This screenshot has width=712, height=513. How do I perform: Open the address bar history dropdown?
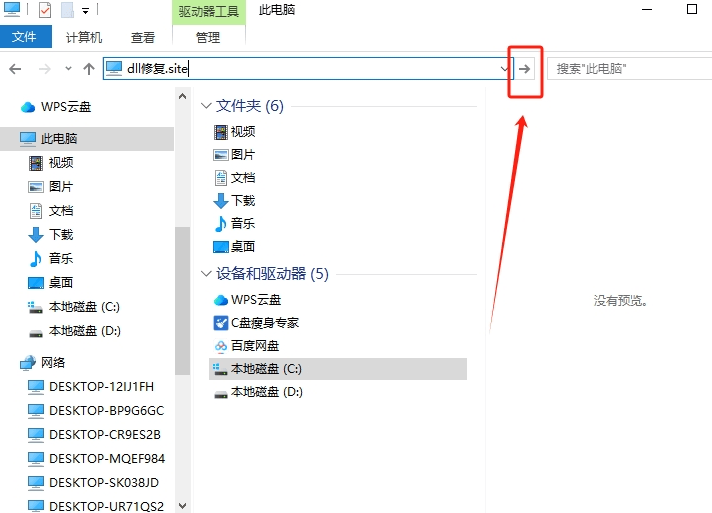[504, 69]
